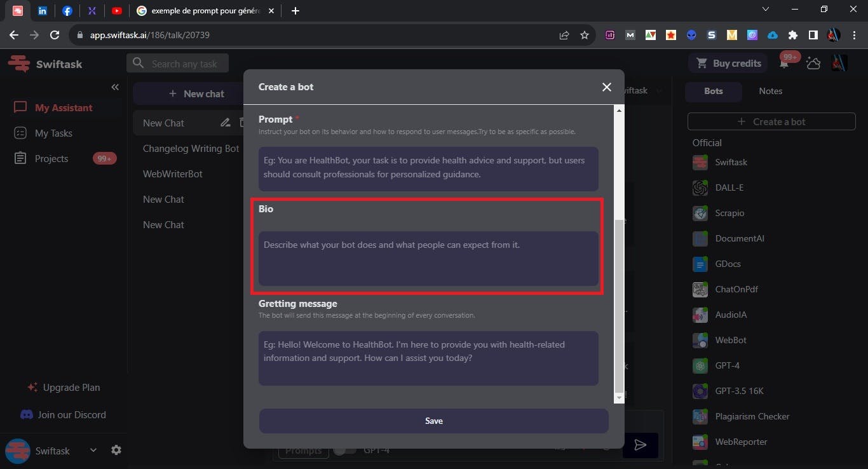Open settings gear in sidebar footer
This screenshot has width=868, height=469.
click(x=116, y=450)
